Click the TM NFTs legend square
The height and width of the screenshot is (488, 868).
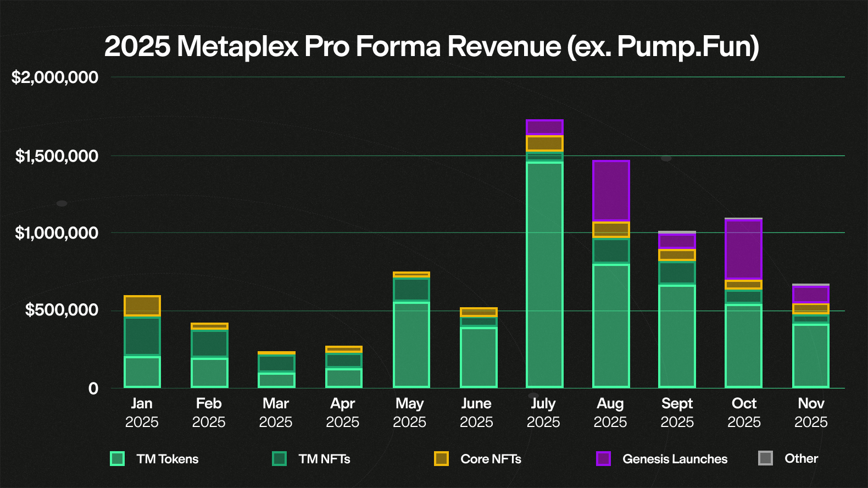pos(279,458)
